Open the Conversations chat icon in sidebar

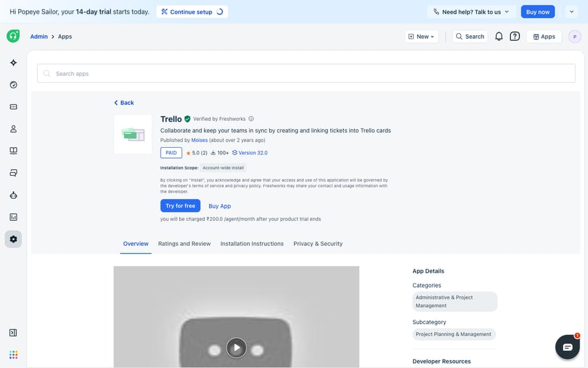point(14,173)
